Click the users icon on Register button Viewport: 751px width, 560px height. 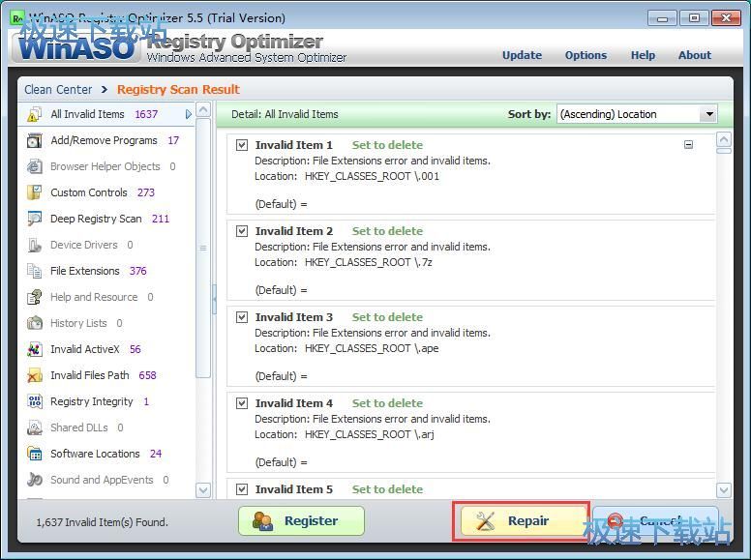[262, 521]
